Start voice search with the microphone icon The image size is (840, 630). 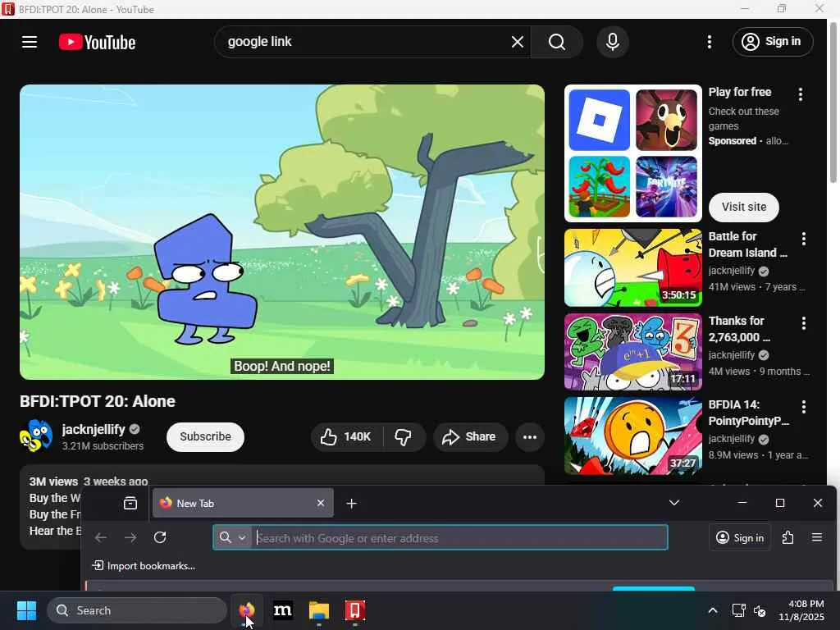(x=612, y=42)
